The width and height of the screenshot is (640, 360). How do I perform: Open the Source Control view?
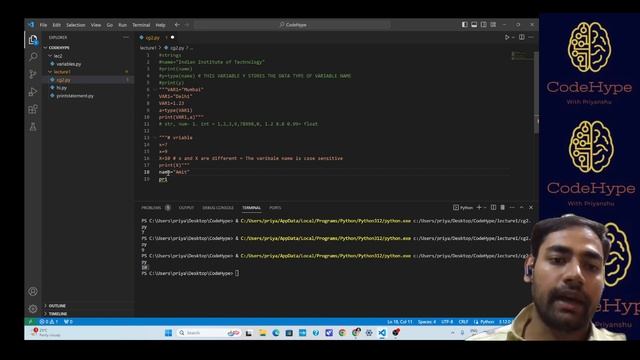tap(33, 74)
